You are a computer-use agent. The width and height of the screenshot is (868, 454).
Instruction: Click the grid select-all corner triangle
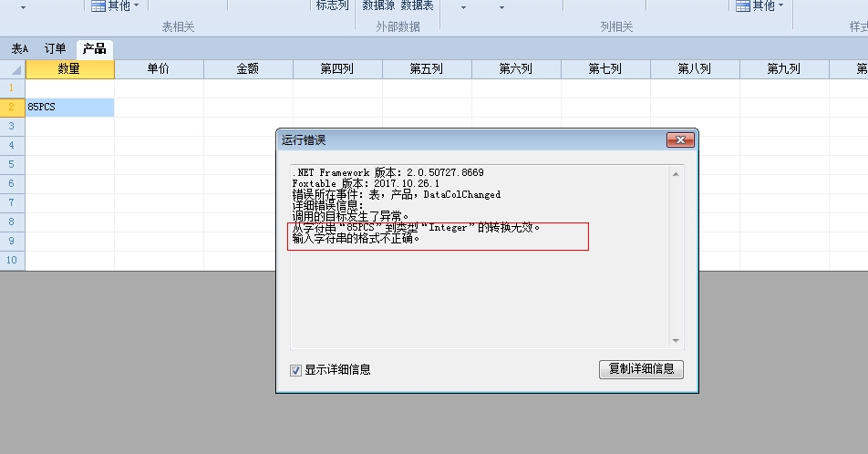point(13,69)
